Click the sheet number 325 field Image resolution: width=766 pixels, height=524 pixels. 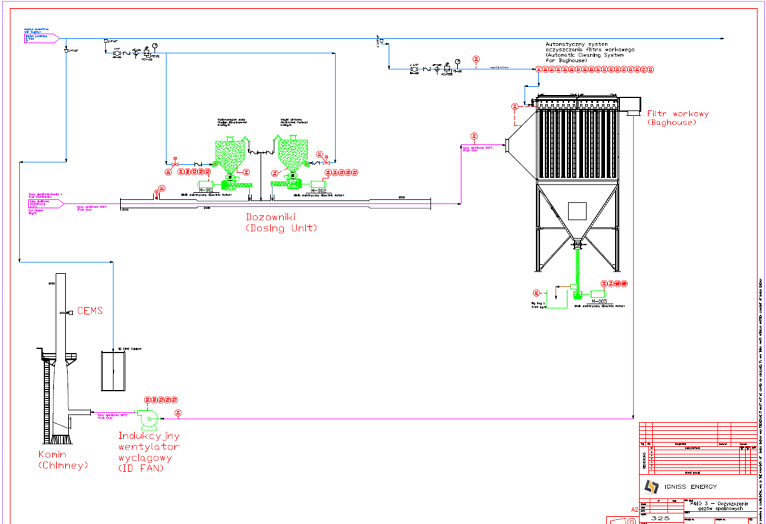[660, 518]
